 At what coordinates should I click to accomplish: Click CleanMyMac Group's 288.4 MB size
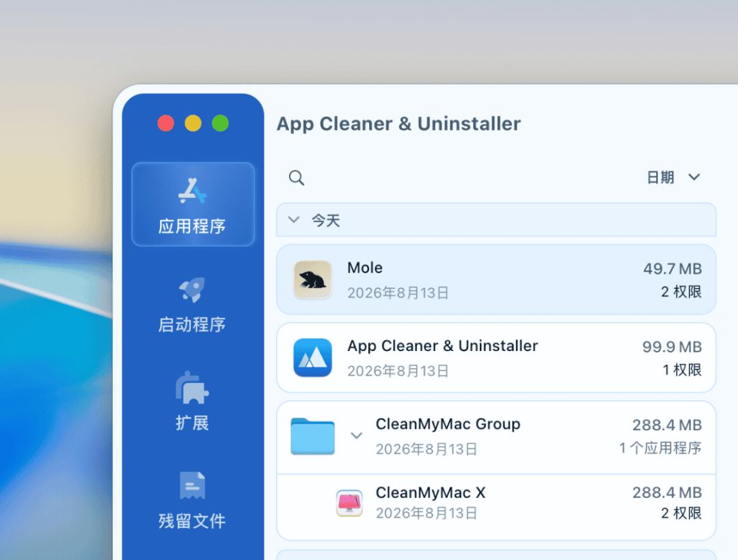point(667,425)
